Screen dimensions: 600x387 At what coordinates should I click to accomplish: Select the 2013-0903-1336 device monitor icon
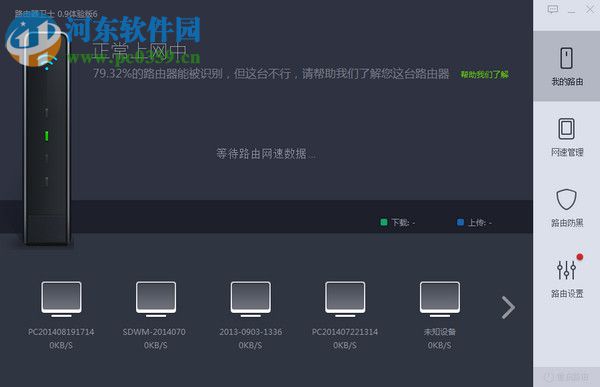251,299
